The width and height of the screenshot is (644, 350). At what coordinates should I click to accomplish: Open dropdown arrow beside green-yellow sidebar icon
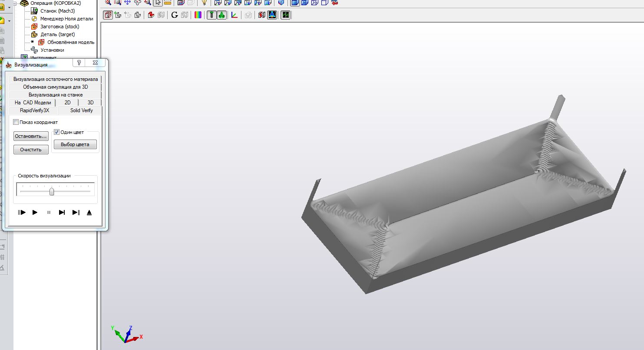9,20
